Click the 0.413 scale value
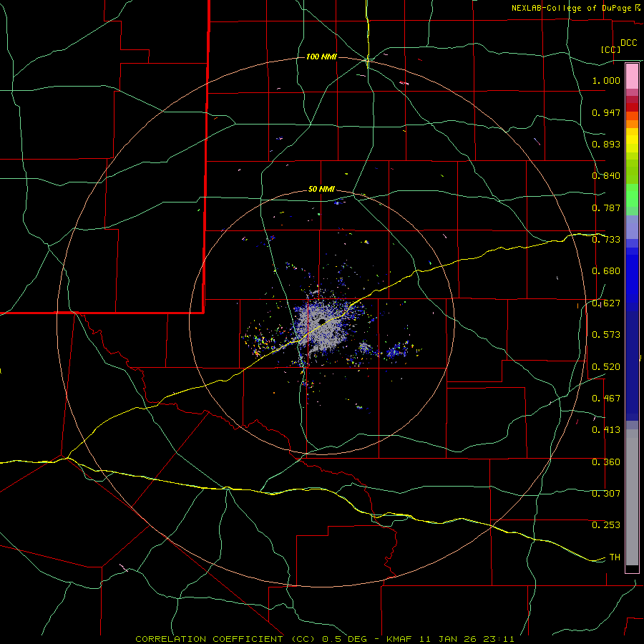The image size is (644, 644). (x=606, y=430)
